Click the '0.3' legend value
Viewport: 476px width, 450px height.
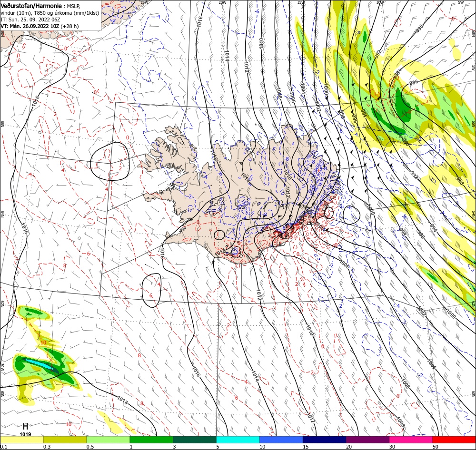tap(47, 447)
